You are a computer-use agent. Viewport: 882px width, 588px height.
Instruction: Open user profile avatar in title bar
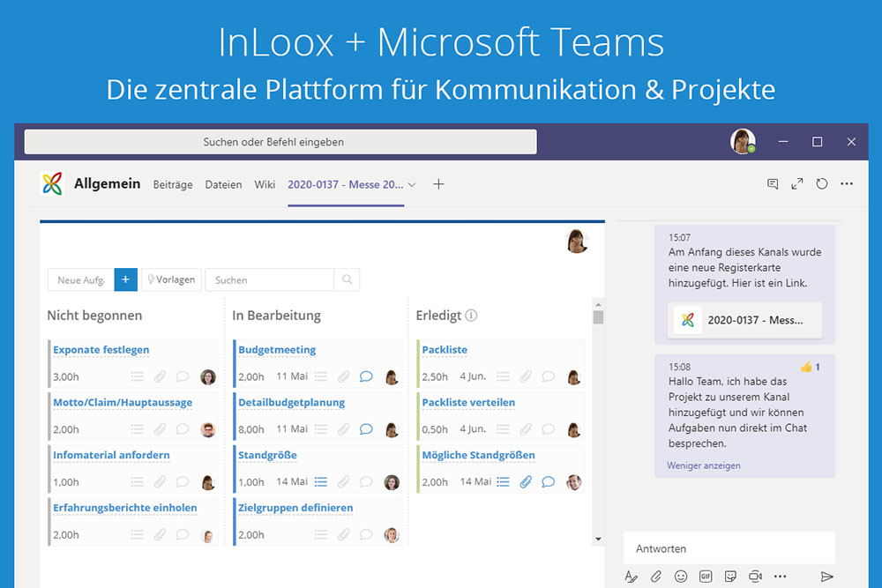coord(743,141)
